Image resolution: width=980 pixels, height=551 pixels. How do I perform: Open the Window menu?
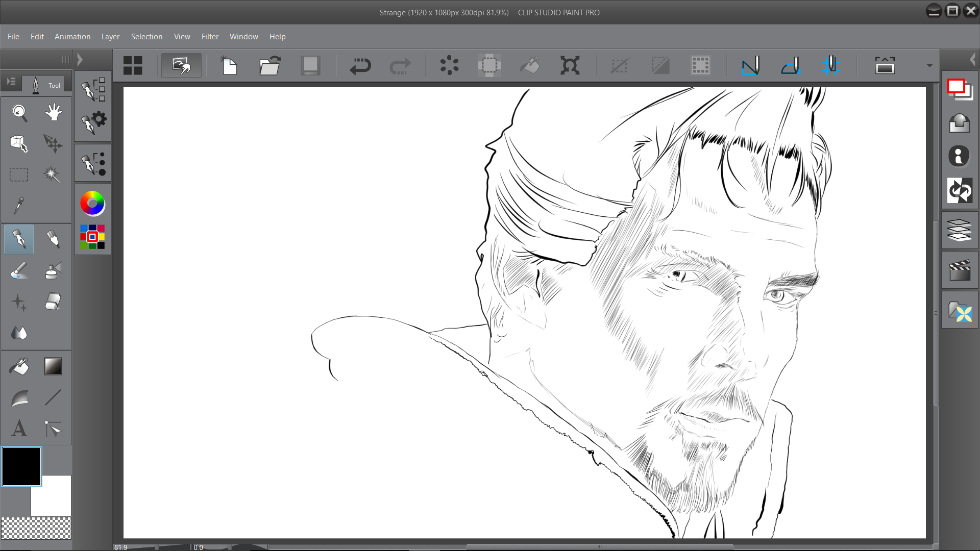pos(243,37)
